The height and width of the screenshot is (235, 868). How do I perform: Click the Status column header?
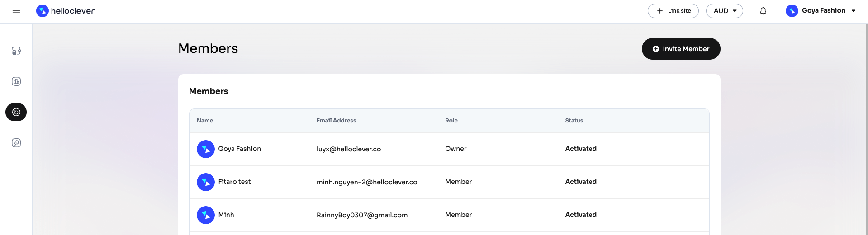pyautogui.click(x=574, y=121)
